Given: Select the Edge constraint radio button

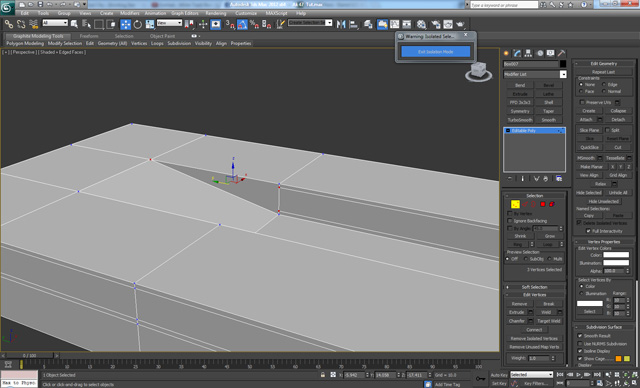Looking at the screenshot, I should (604, 84).
